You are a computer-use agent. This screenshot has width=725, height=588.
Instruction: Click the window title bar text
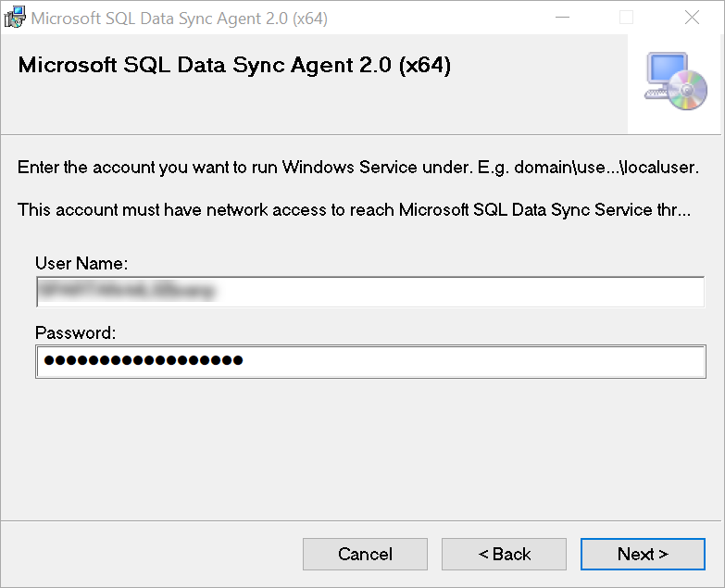point(180,19)
